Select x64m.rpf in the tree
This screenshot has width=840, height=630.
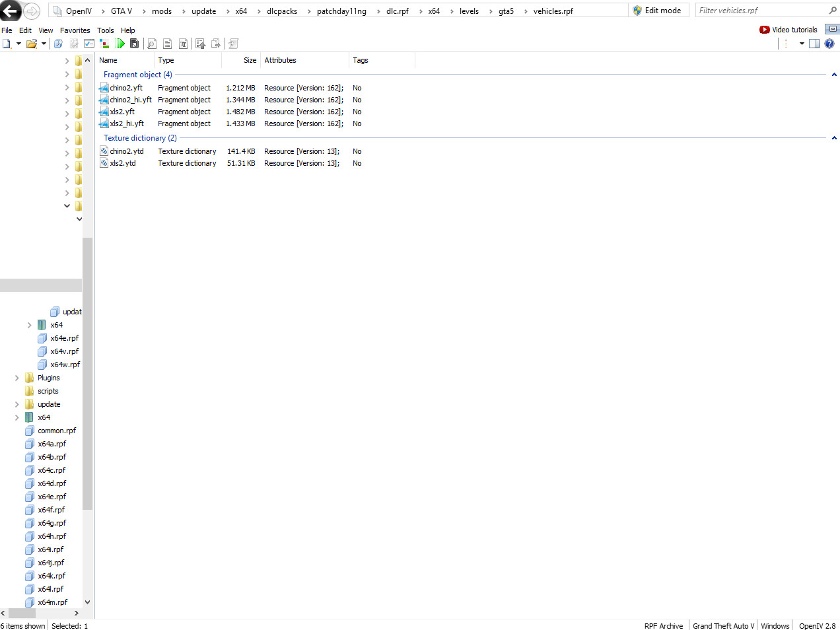point(53,602)
